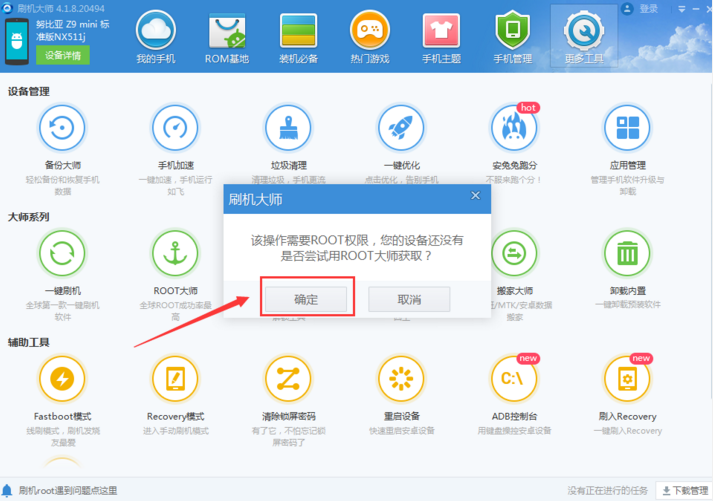713x501 pixels.
Task: Open title bar dropdown menu arrow
Action: (682, 9)
